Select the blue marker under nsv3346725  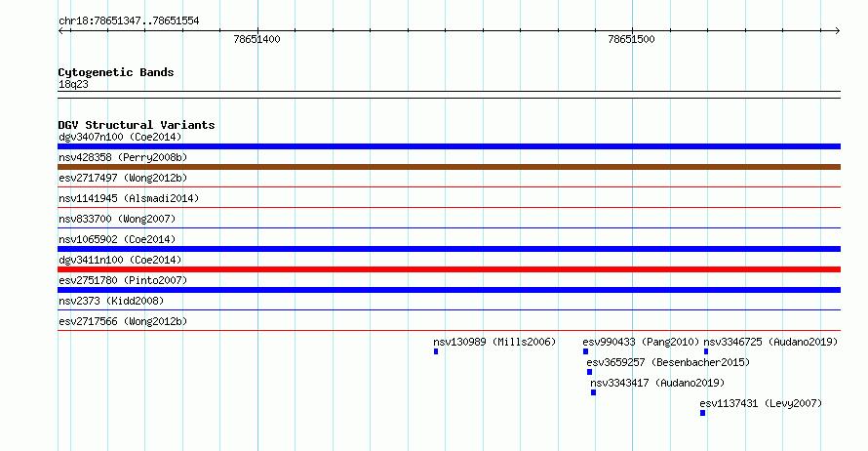[706, 351]
